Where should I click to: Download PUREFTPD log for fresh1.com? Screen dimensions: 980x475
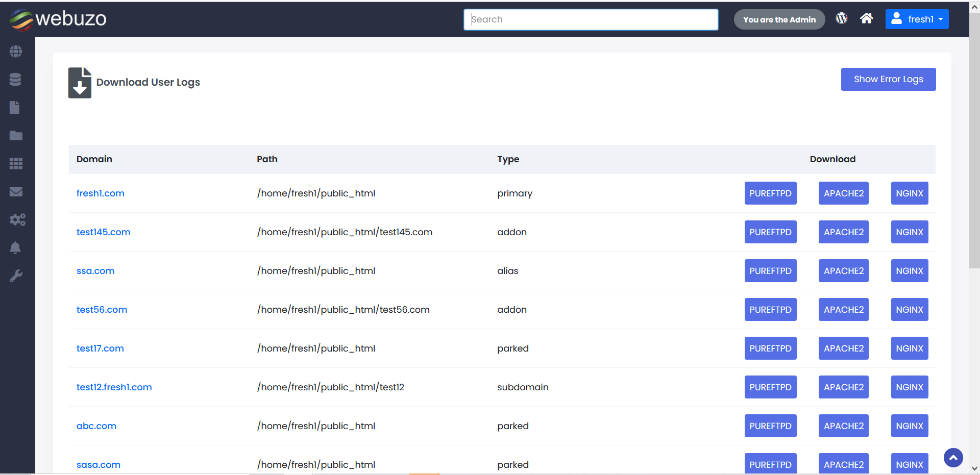tap(770, 193)
